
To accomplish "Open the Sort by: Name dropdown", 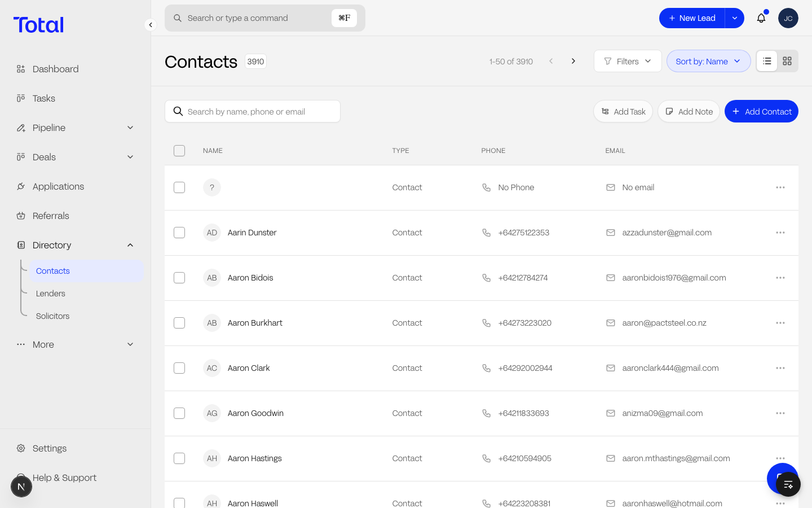I will click(708, 61).
